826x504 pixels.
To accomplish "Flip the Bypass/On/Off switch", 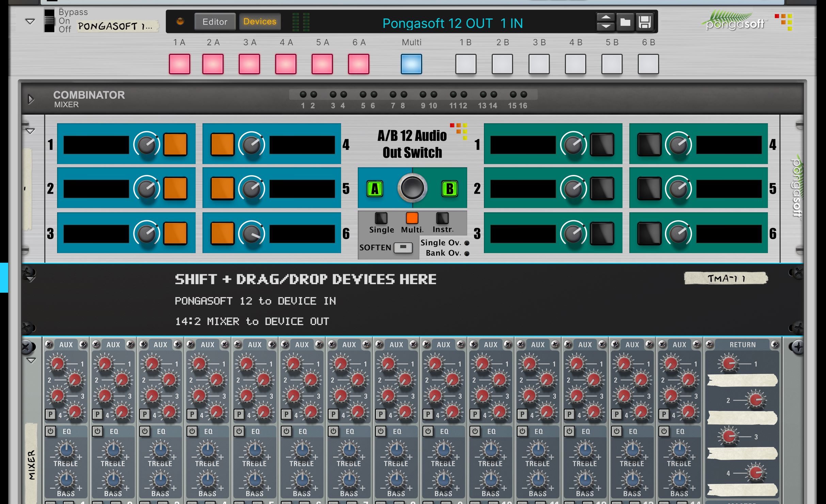I will click(49, 21).
